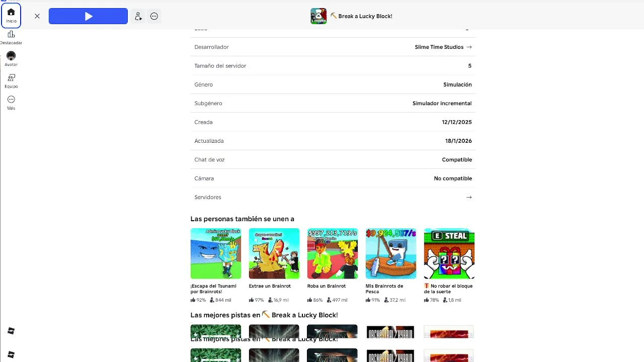Click the Break a Lucky Block game icon in header
Image resolution: width=644 pixels, height=362 pixels.
point(318,16)
